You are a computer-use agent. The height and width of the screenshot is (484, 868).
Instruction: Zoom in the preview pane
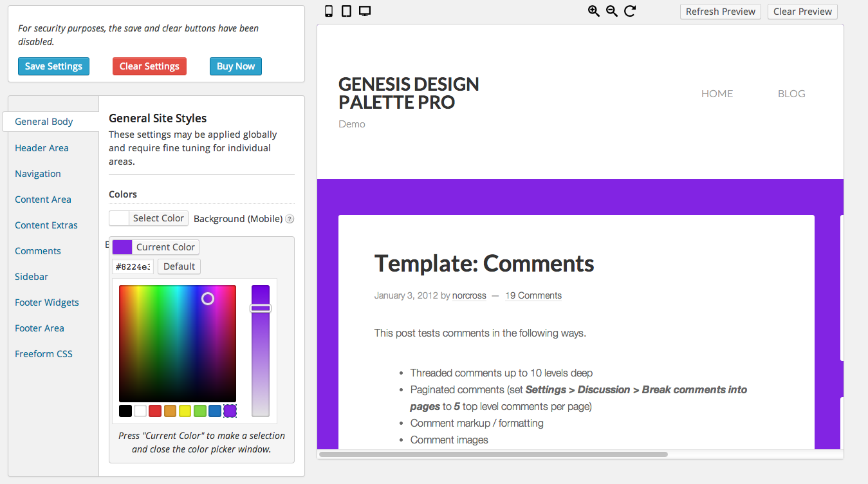point(594,11)
